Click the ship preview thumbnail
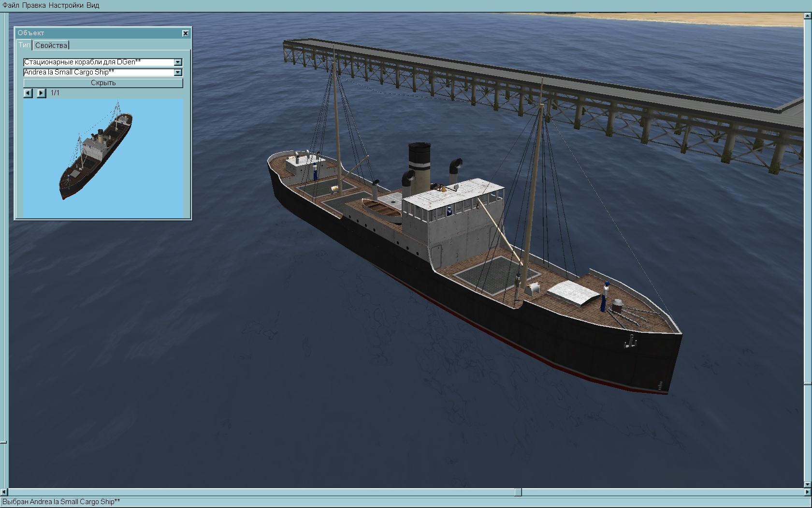Screen dimensions: 812x508 (x=103, y=158)
